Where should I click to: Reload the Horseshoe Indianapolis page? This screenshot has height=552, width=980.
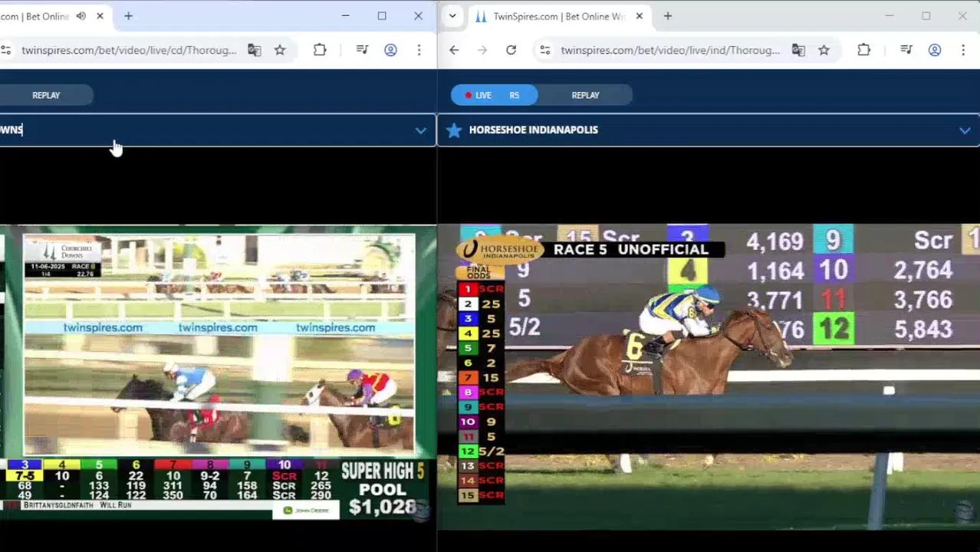click(511, 50)
